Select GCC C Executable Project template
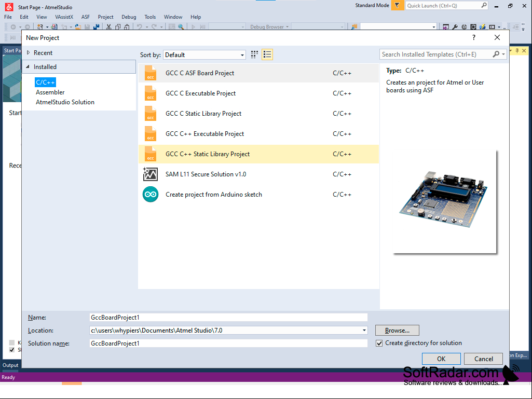Image resolution: width=532 pixels, height=399 pixels. [x=258, y=93]
